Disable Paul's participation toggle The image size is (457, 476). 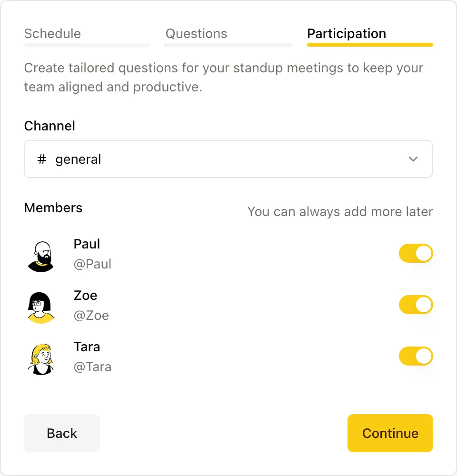click(x=416, y=253)
